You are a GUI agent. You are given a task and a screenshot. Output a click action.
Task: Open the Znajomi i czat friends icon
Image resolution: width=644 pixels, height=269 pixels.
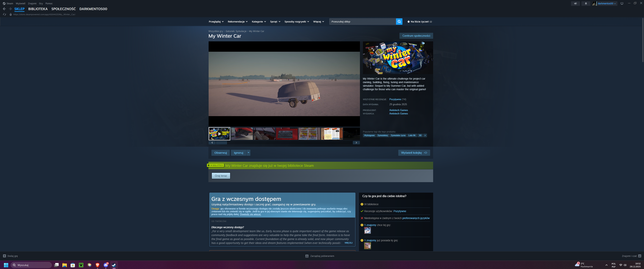point(640,256)
